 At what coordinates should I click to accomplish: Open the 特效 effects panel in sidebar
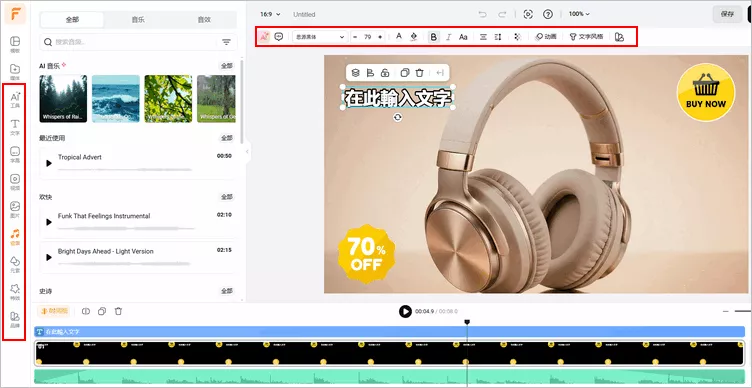click(x=15, y=292)
